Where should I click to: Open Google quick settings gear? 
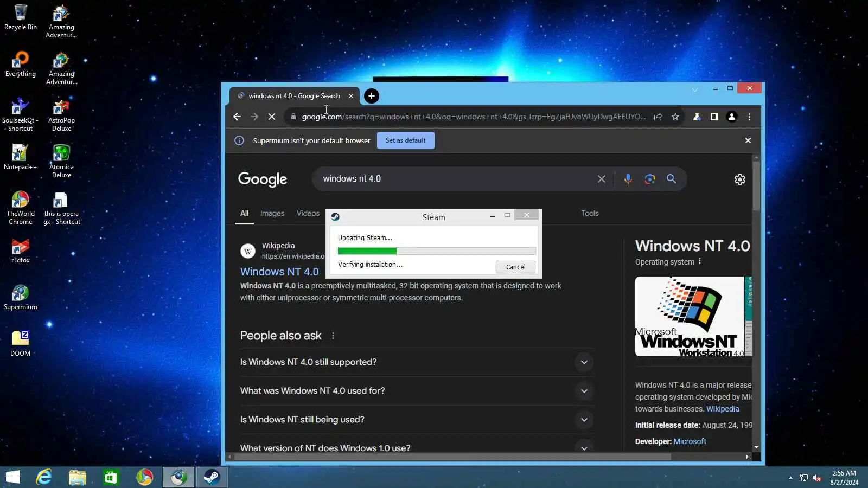point(740,179)
